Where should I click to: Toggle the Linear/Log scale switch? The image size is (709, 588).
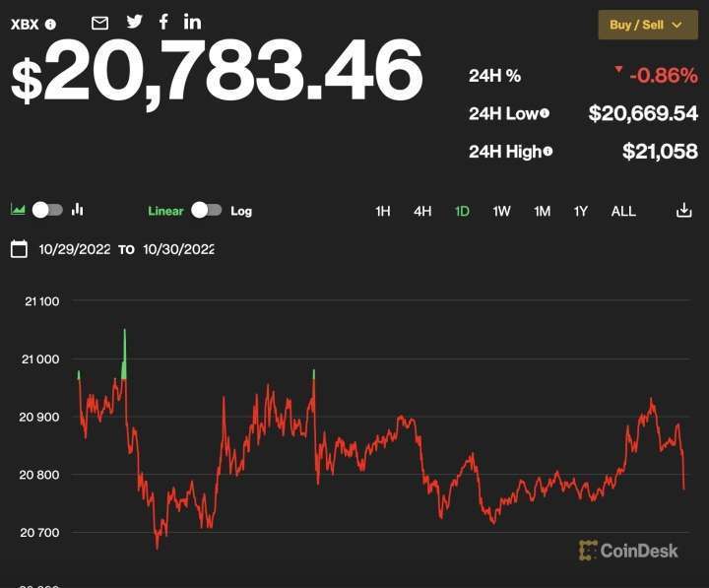pos(207,211)
